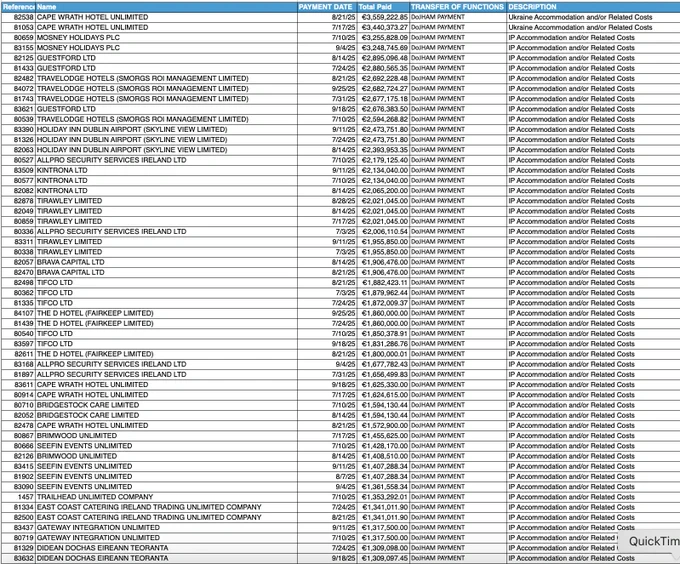The width and height of the screenshot is (680, 564).
Task: Click amount €1,309,098.00
Action: click(x=385, y=548)
